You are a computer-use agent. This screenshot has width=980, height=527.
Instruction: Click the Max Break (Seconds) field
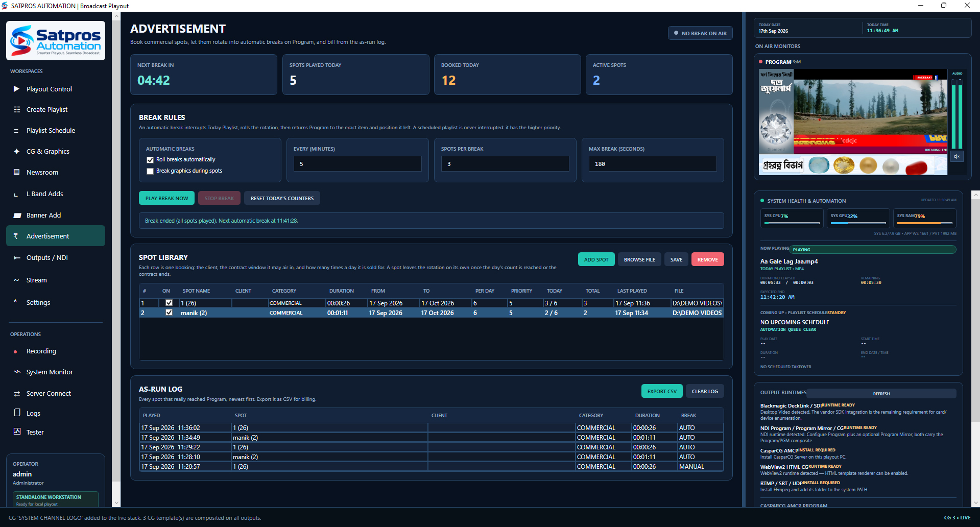pyautogui.click(x=653, y=164)
